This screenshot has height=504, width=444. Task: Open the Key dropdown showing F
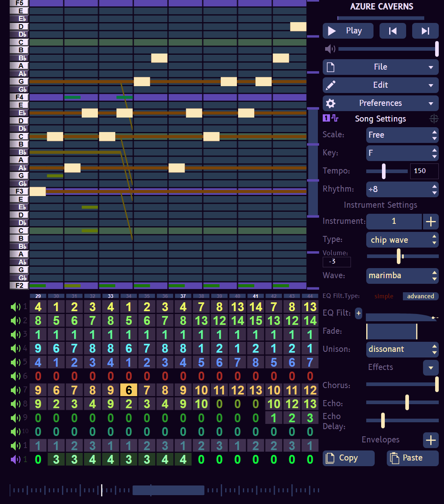click(402, 153)
